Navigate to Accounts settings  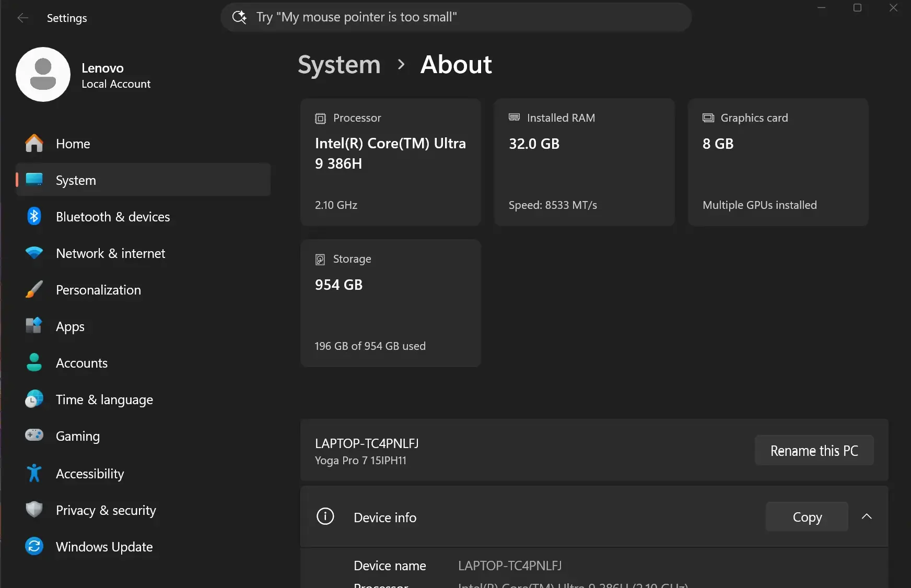tap(143, 363)
